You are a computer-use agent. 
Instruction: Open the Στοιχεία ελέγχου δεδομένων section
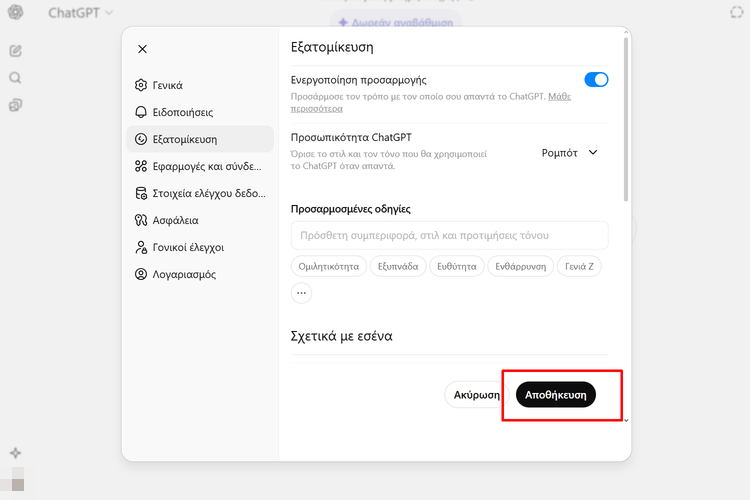(x=199, y=193)
